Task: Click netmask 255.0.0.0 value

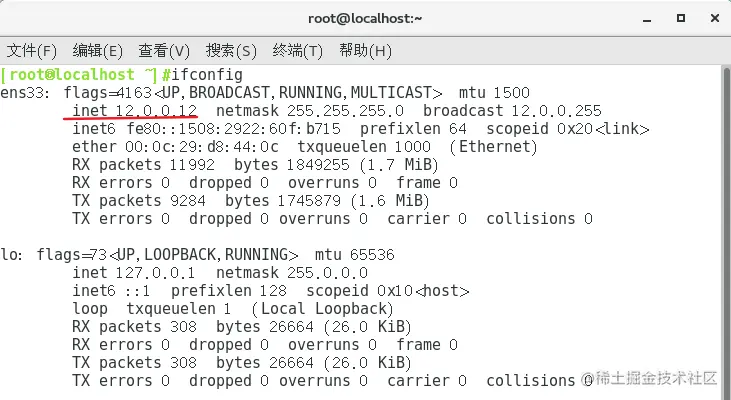Action: 327,273
